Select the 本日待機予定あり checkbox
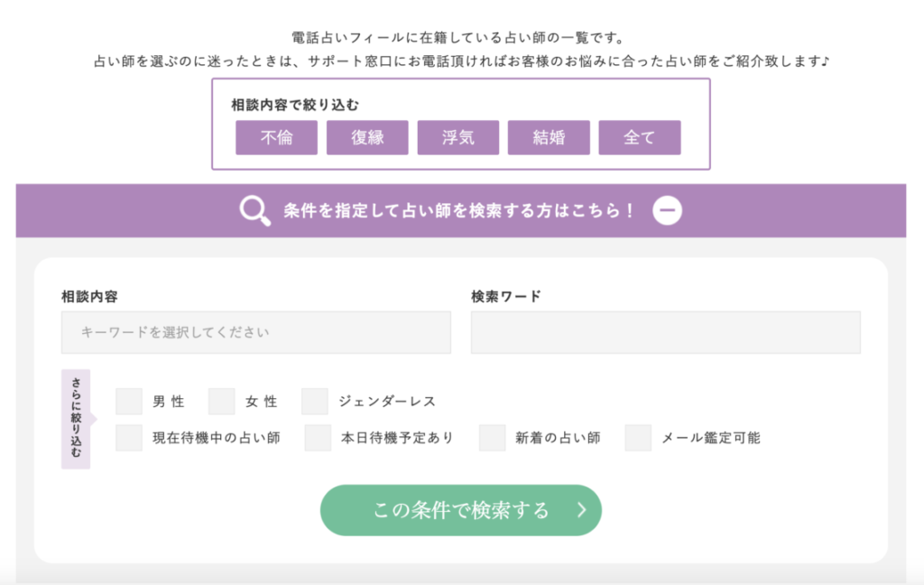 coord(319,438)
